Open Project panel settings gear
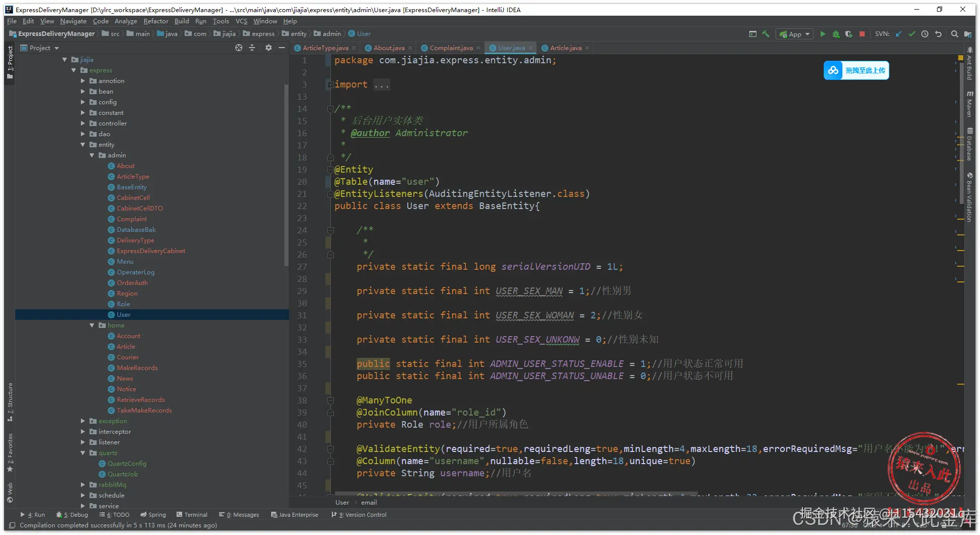This screenshot has width=980, height=535. point(269,48)
